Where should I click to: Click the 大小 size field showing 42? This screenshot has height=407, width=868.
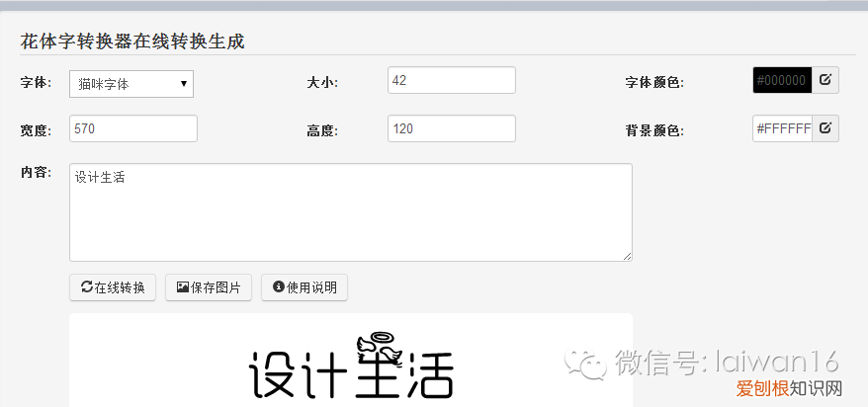click(x=452, y=80)
